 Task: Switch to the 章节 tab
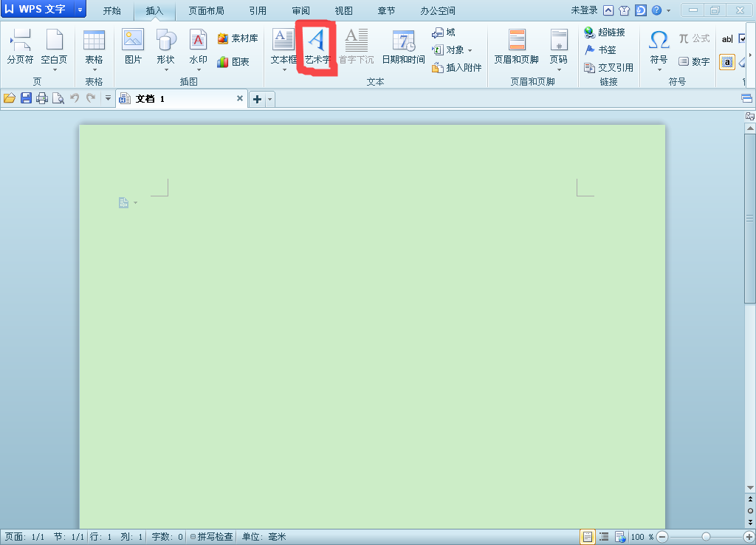[386, 10]
